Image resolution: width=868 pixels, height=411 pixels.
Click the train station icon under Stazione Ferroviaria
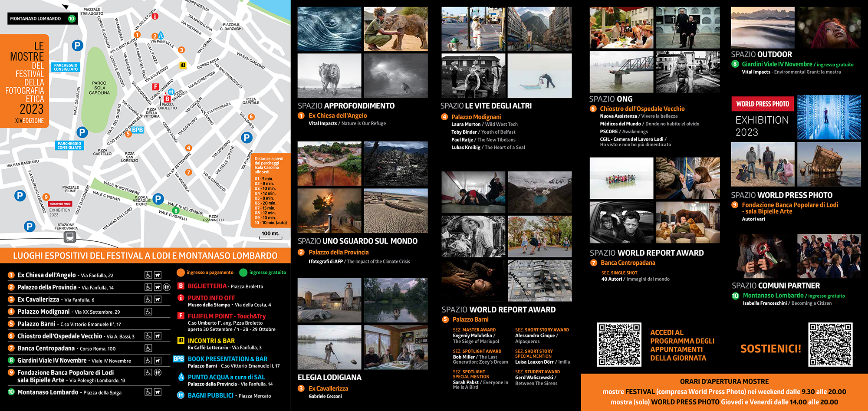pos(70,237)
